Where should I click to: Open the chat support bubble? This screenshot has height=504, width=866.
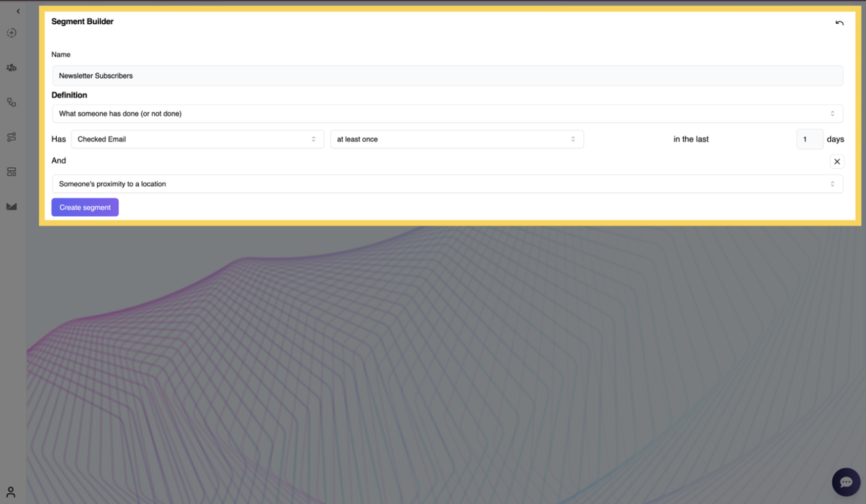(x=846, y=482)
